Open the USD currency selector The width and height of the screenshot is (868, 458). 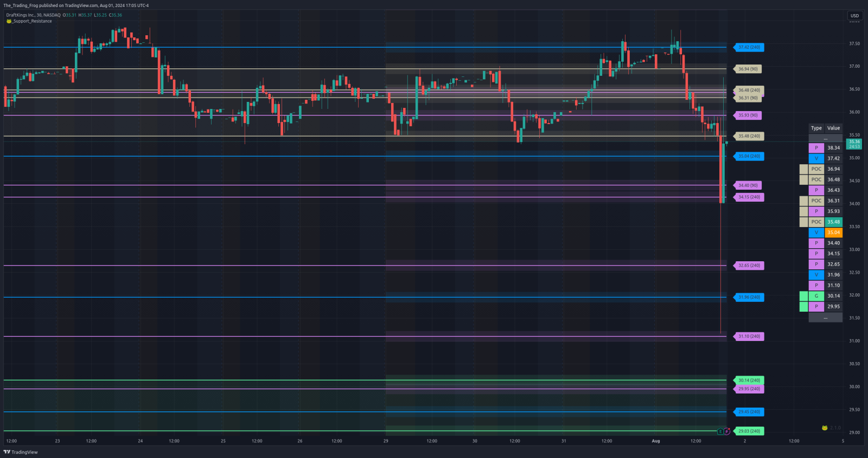click(854, 16)
